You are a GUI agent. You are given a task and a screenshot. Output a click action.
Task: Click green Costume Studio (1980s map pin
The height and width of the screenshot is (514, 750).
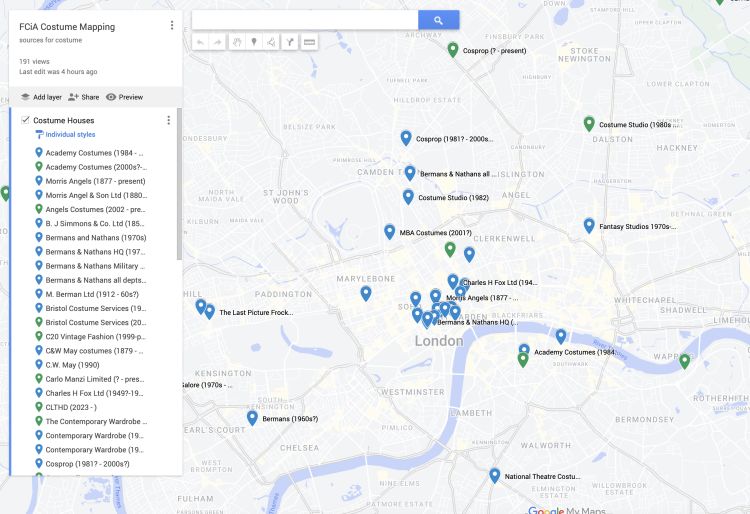point(589,123)
